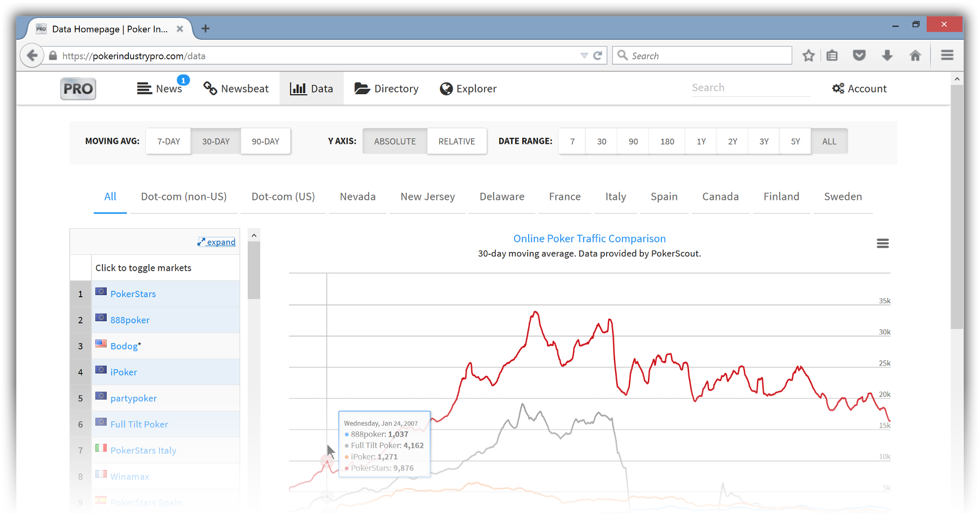Switch to the Delaware tab
This screenshot has width=980, height=514.
tap(502, 197)
